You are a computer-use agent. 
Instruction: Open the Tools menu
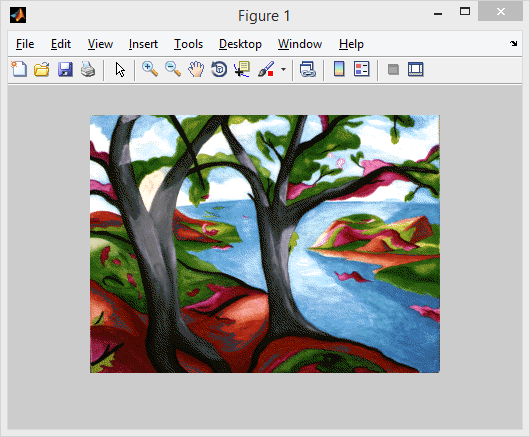tap(188, 44)
